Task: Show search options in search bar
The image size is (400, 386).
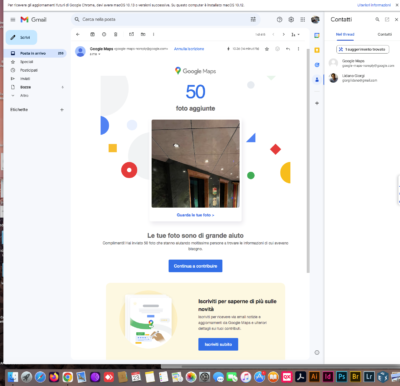Action: click(x=253, y=19)
